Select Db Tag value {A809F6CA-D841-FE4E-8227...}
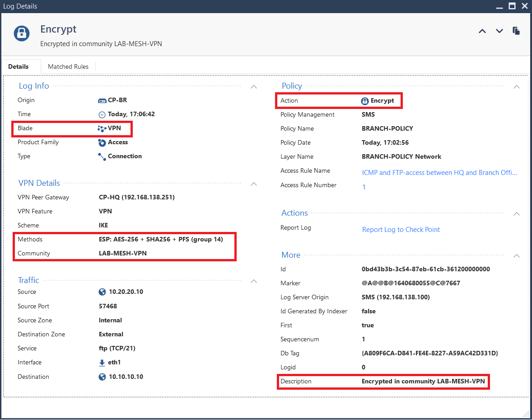Screen dimensions: 532x420 point(430,353)
